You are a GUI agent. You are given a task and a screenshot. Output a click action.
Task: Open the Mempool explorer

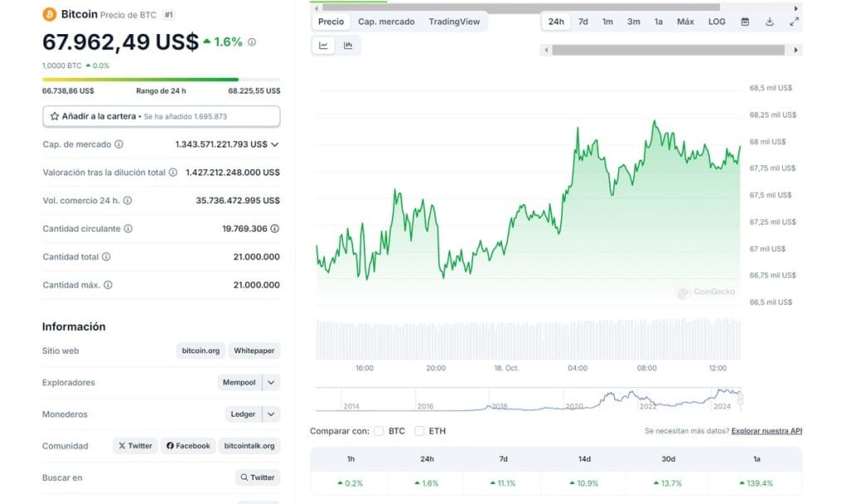click(239, 383)
